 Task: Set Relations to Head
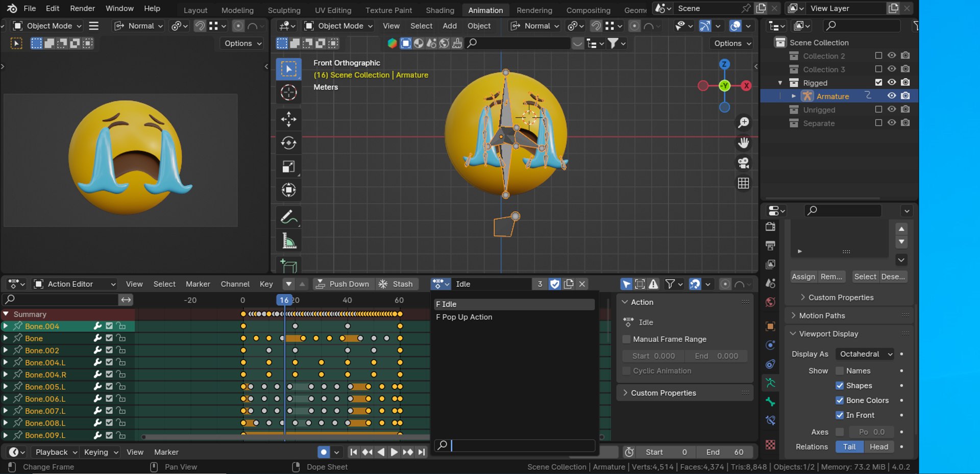(x=879, y=447)
